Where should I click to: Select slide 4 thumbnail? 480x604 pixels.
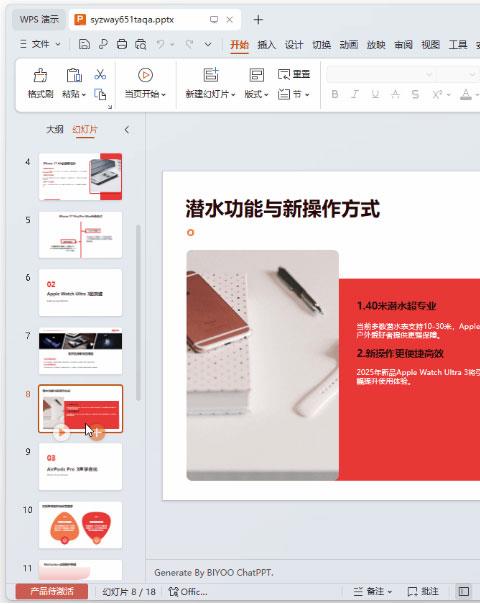click(x=80, y=176)
